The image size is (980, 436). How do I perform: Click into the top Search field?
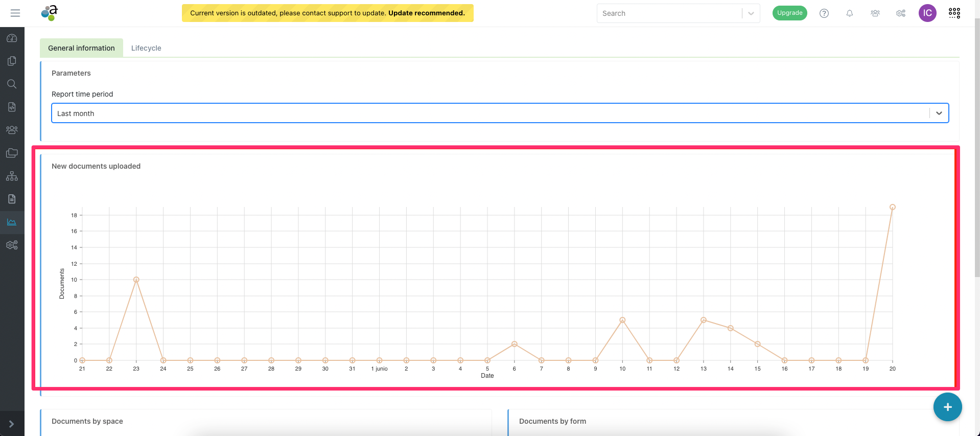(x=669, y=14)
